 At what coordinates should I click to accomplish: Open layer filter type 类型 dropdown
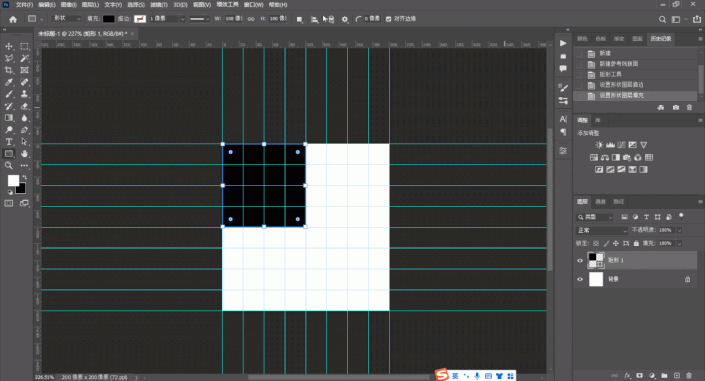(x=594, y=217)
